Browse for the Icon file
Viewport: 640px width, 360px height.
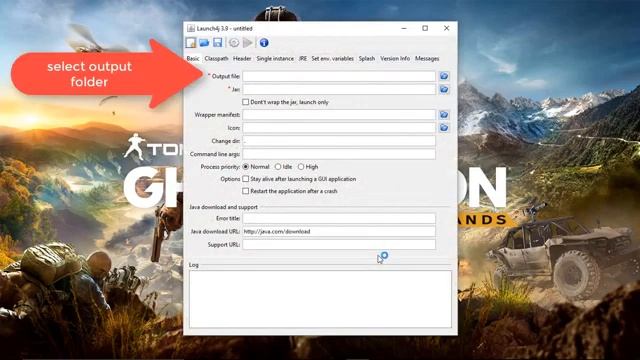(444, 128)
